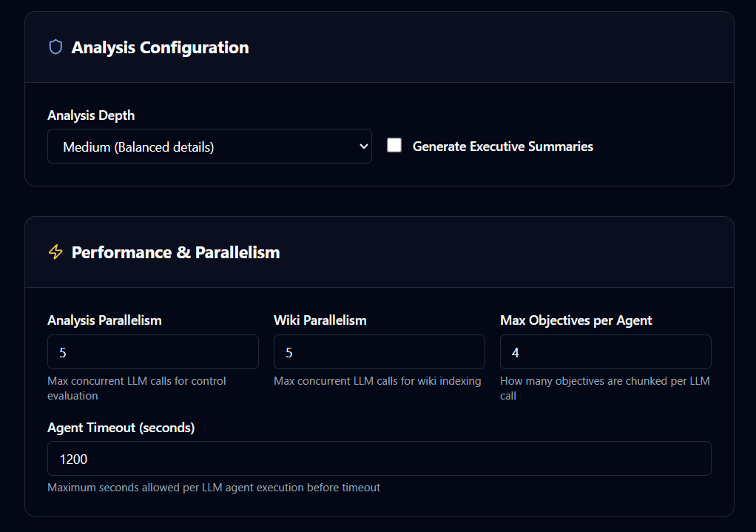756x532 pixels.
Task: Click the Agent Timeout (seconds) input field
Action: pyautogui.click(x=379, y=459)
